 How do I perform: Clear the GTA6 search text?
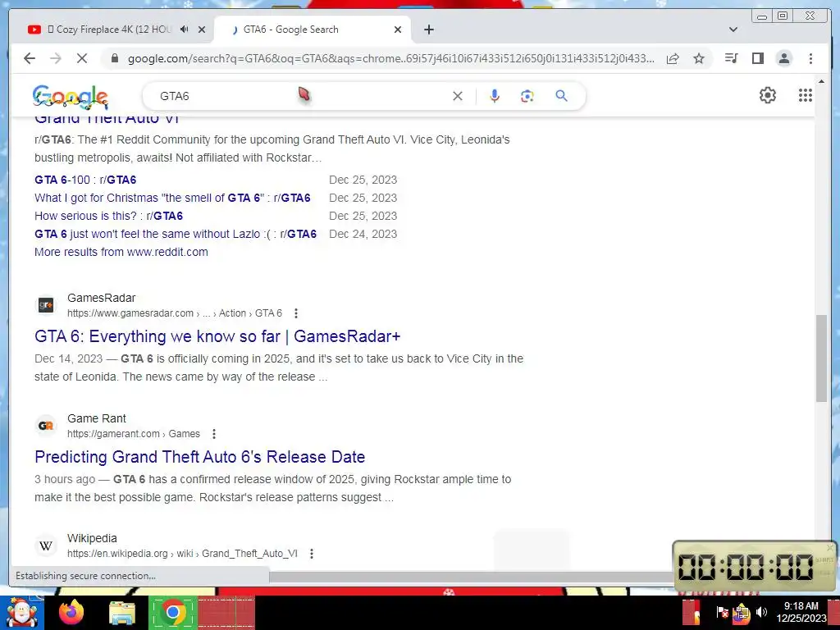(458, 96)
